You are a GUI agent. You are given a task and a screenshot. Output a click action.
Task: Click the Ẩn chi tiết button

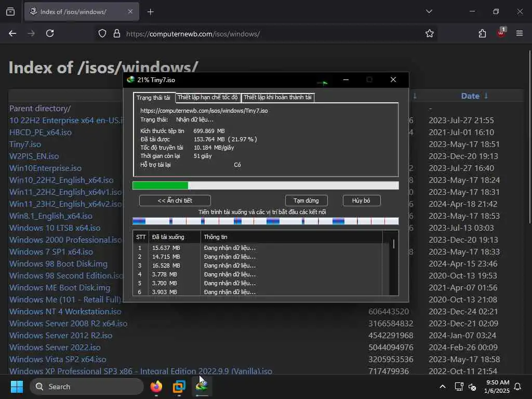[x=175, y=201]
